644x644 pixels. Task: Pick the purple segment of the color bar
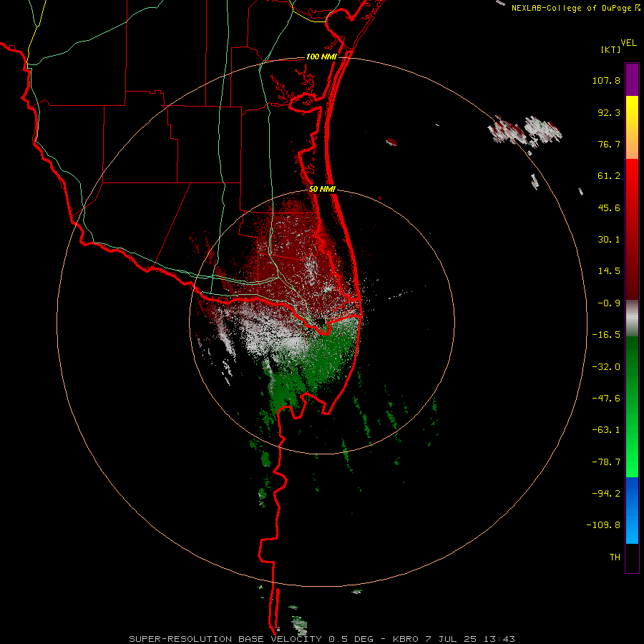[x=632, y=79]
